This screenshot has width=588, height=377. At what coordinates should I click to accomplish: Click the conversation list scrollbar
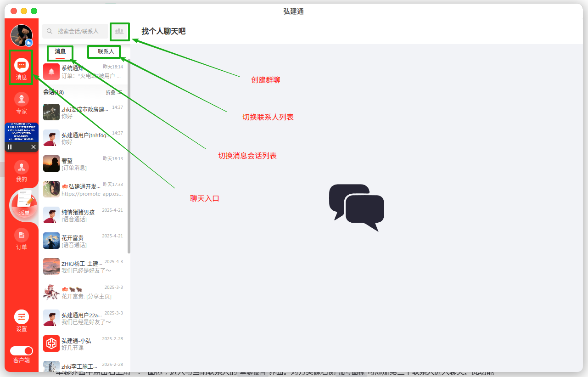pos(129,156)
